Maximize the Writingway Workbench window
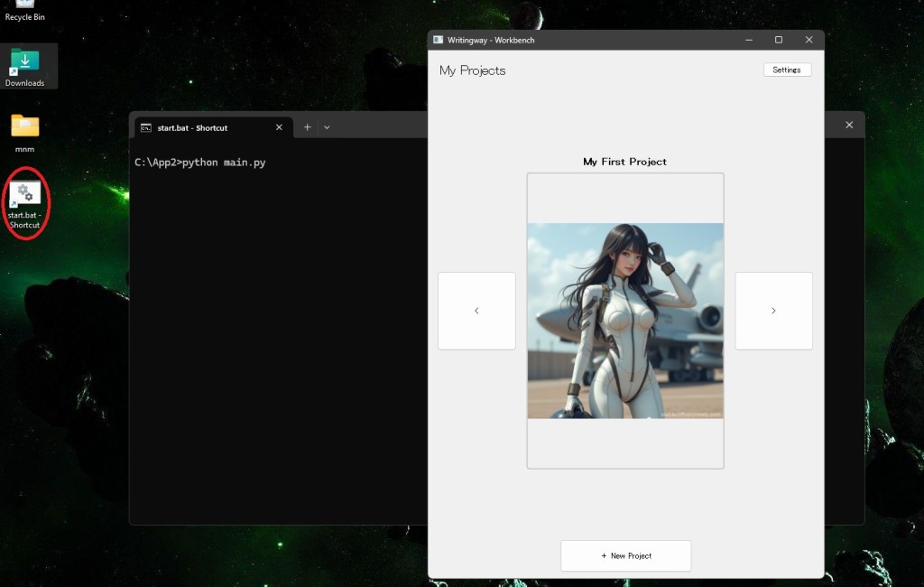The height and width of the screenshot is (587, 924). [779, 40]
